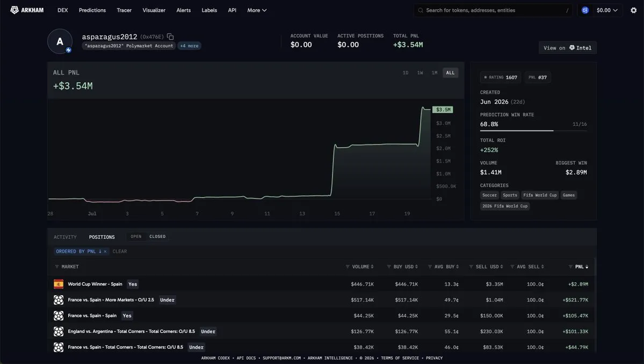The image size is (644, 364).
Task: Click the View on Intel button
Action: click(568, 48)
